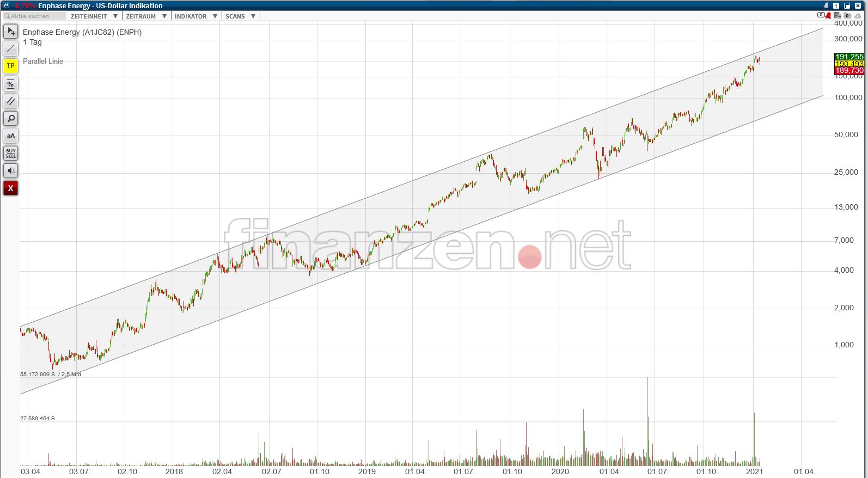Image resolution: width=868 pixels, height=478 pixels.
Task: Click the 100,000 price axis label
Action: click(848, 97)
